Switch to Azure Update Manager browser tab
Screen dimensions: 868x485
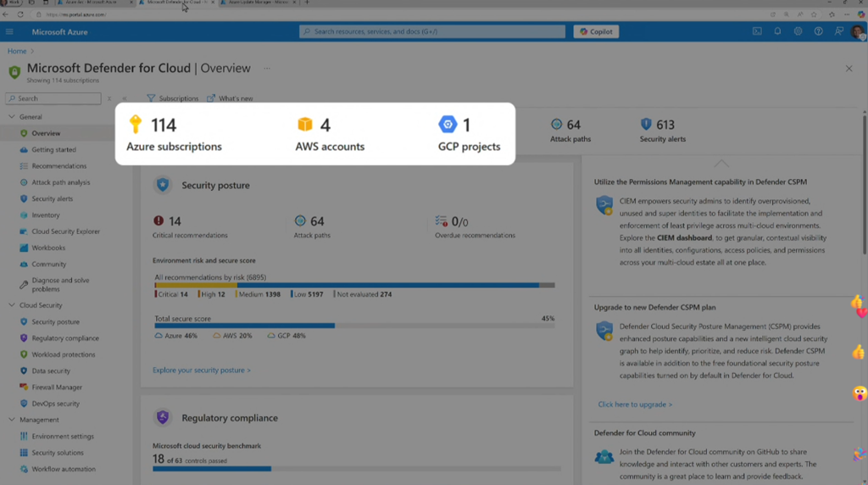258,3
